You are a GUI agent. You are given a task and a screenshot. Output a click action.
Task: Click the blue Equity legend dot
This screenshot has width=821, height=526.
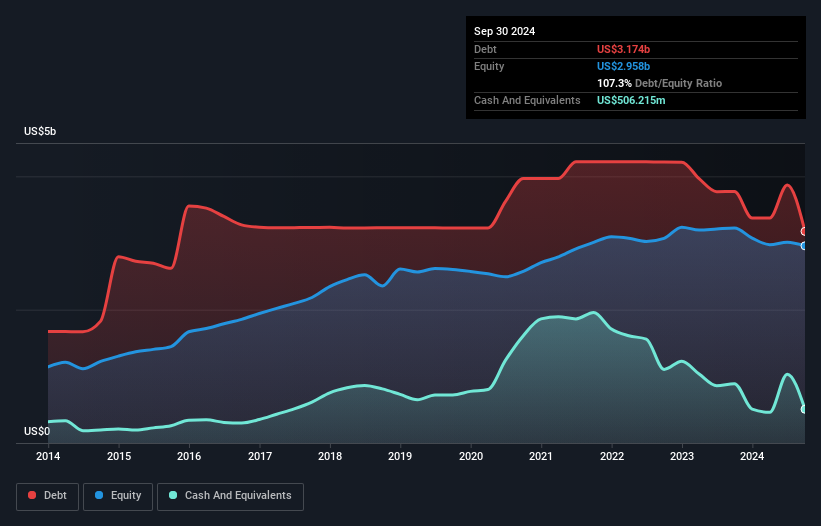[99, 495]
